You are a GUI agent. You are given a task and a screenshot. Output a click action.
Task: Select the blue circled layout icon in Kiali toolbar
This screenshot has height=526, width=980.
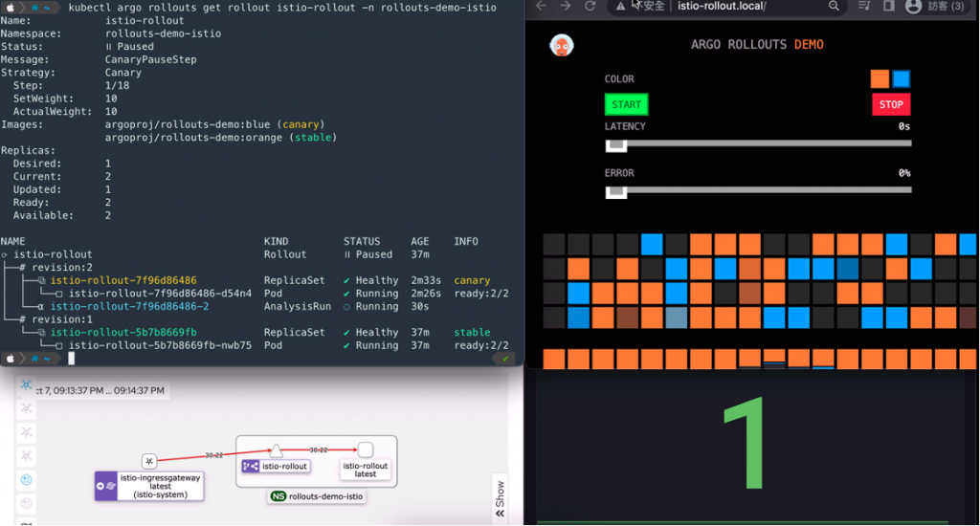pyautogui.click(x=26, y=480)
